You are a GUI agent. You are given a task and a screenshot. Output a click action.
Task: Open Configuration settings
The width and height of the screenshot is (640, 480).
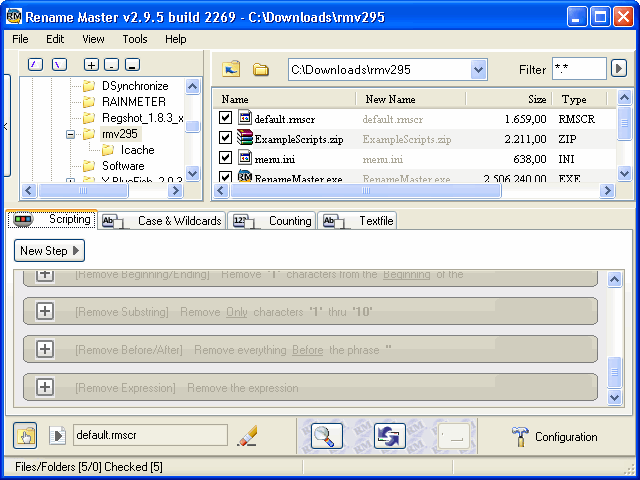(x=554, y=437)
